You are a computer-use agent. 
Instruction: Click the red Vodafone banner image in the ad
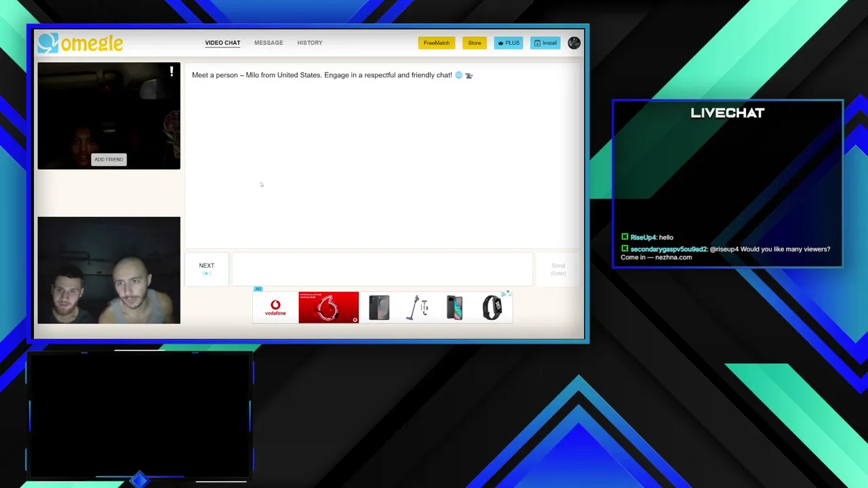(x=329, y=308)
